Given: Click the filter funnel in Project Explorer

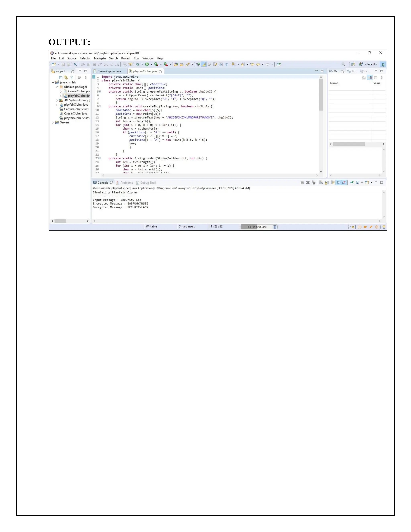Looking at the screenshot, I should 71,77.
